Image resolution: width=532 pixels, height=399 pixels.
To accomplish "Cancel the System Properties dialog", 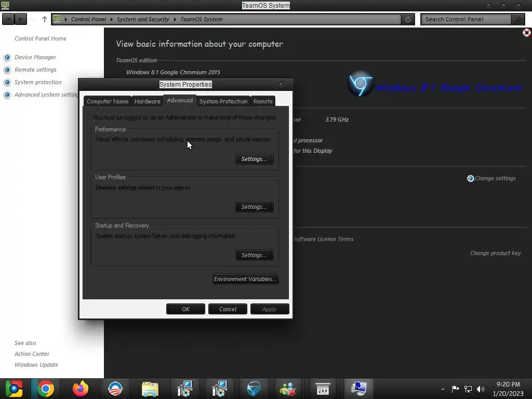I will [228, 309].
